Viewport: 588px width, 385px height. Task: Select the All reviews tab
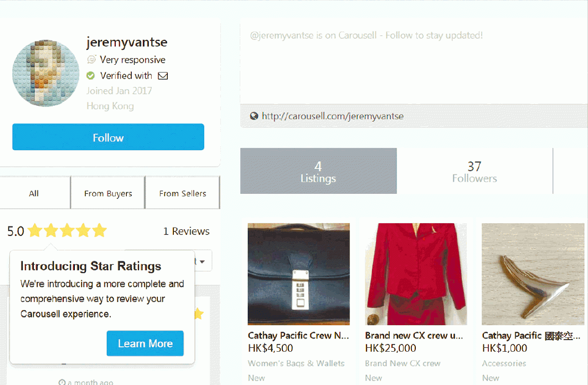[x=34, y=193]
